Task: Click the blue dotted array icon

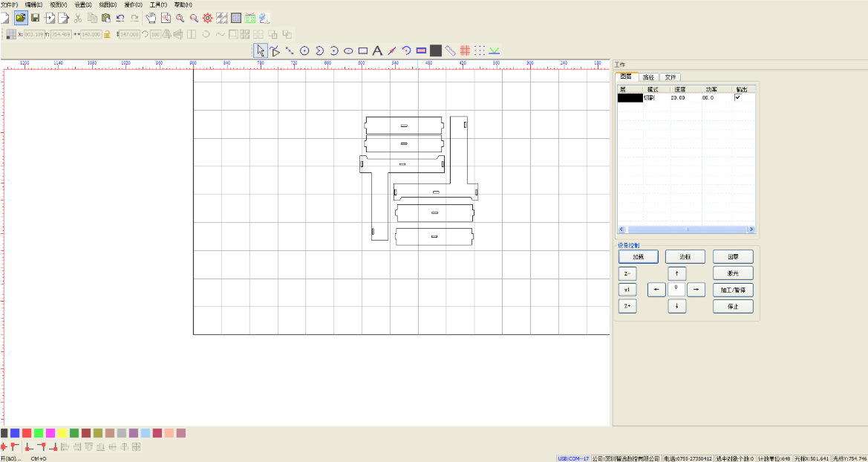Action: coord(480,51)
